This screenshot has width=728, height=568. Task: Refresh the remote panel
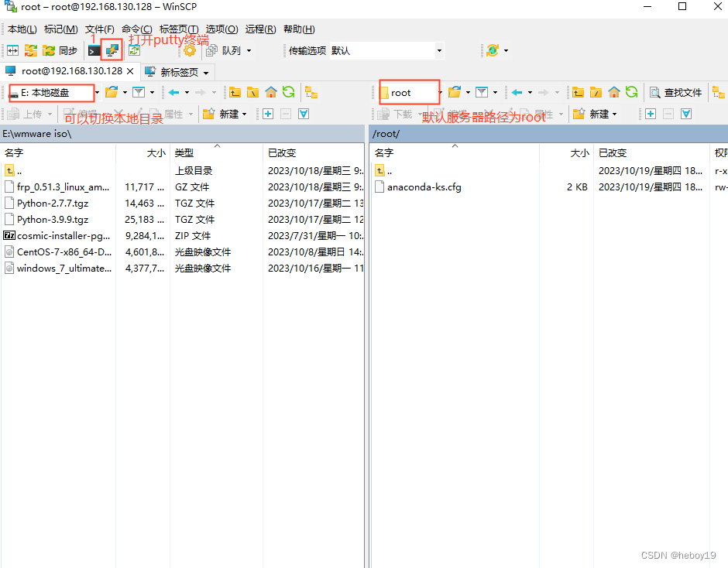coord(631,92)
